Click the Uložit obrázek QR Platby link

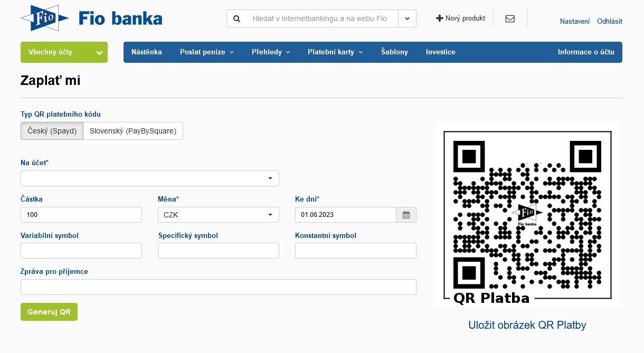527,325
